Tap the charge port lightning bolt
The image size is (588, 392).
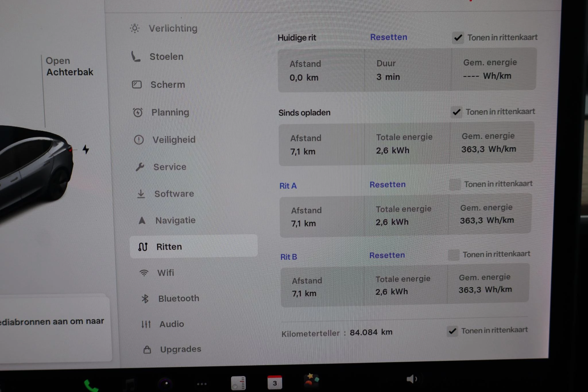pyautogui.click(x=86, y=149)
